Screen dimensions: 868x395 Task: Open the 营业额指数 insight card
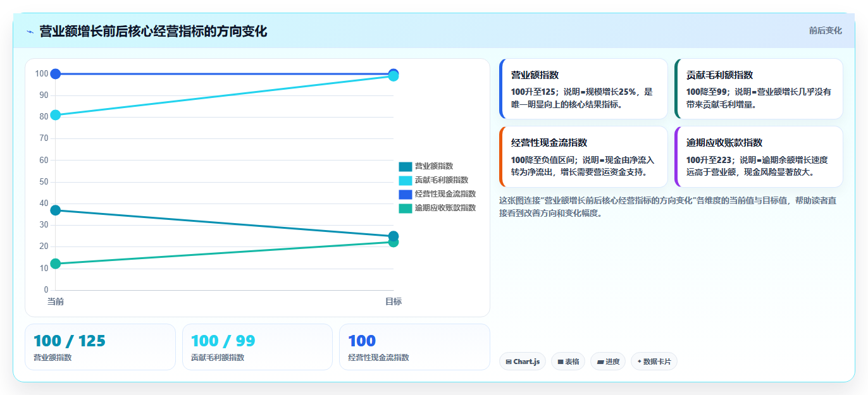pyautogui.click(x=583, y=89)
